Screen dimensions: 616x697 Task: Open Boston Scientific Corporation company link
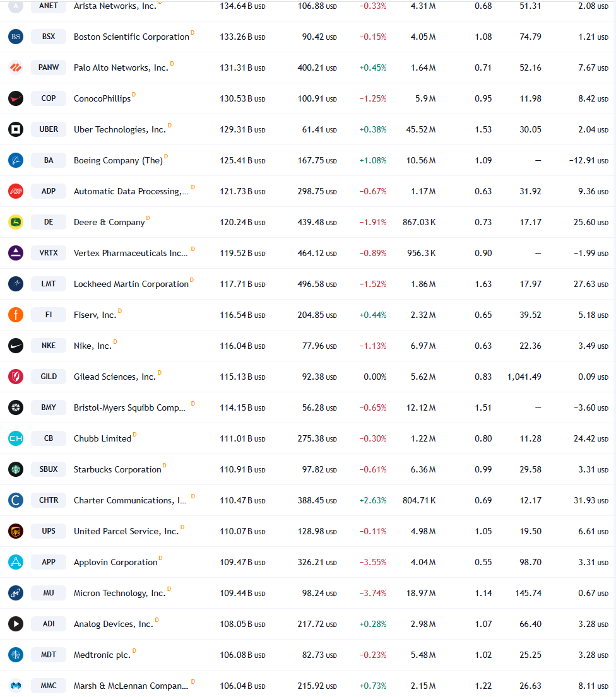pos(131,37)
